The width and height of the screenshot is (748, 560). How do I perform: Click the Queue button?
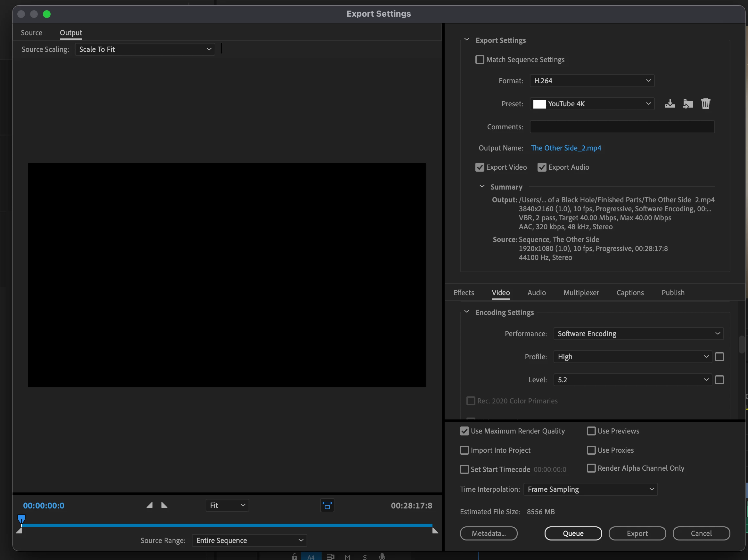[573, 533]
